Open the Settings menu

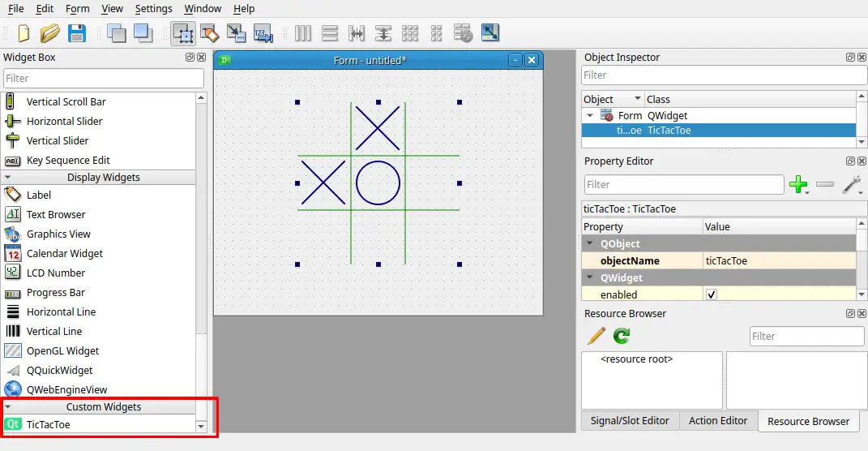point(153,8)
